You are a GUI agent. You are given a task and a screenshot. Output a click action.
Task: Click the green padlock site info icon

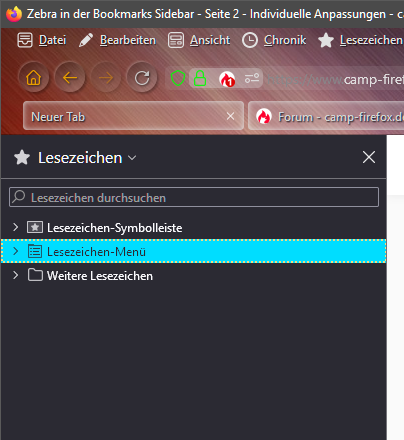click(x=200, y=79)
